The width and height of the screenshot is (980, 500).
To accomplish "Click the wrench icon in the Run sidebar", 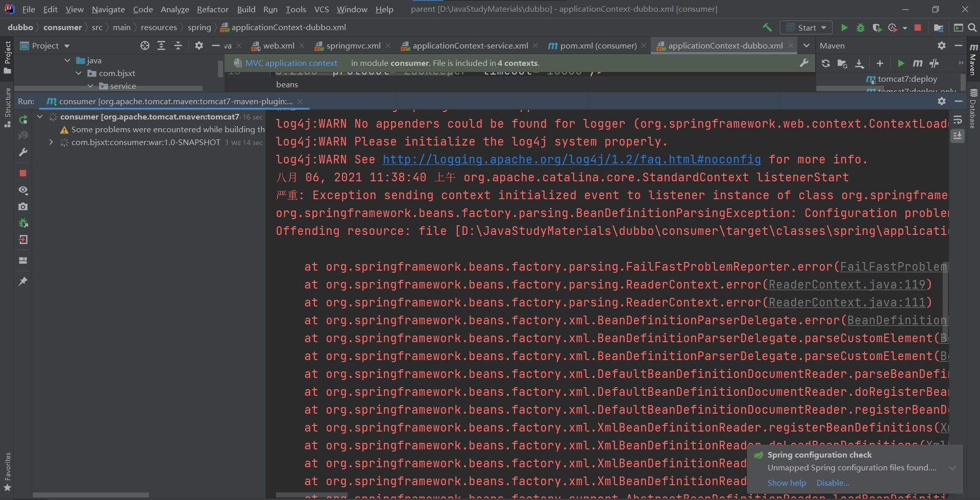I will [23, 152].
